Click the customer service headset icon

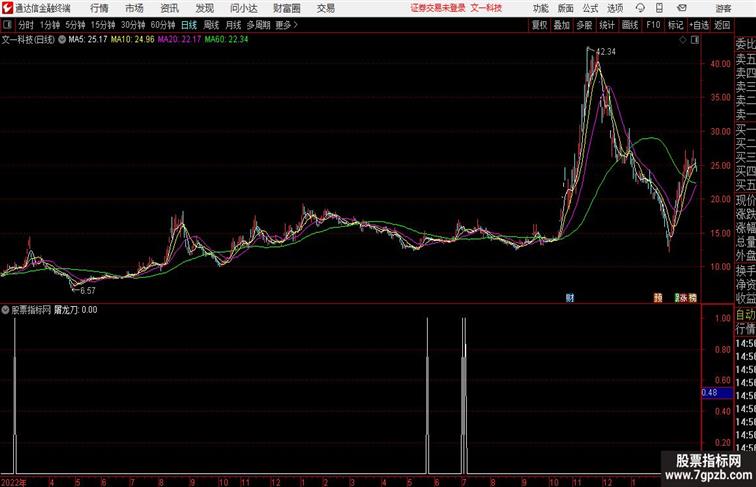[x=640, y=8]
